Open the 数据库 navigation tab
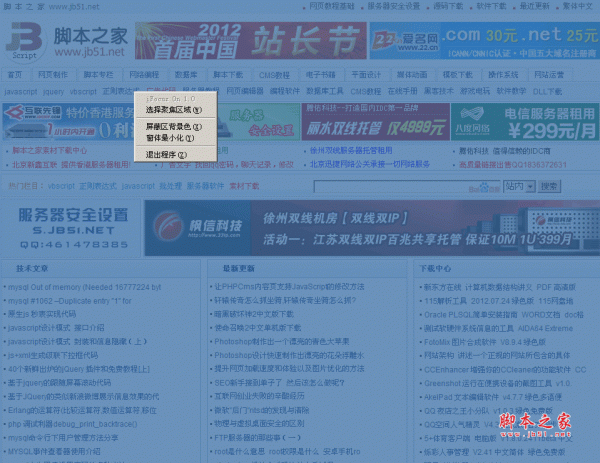 click(186, 75)
